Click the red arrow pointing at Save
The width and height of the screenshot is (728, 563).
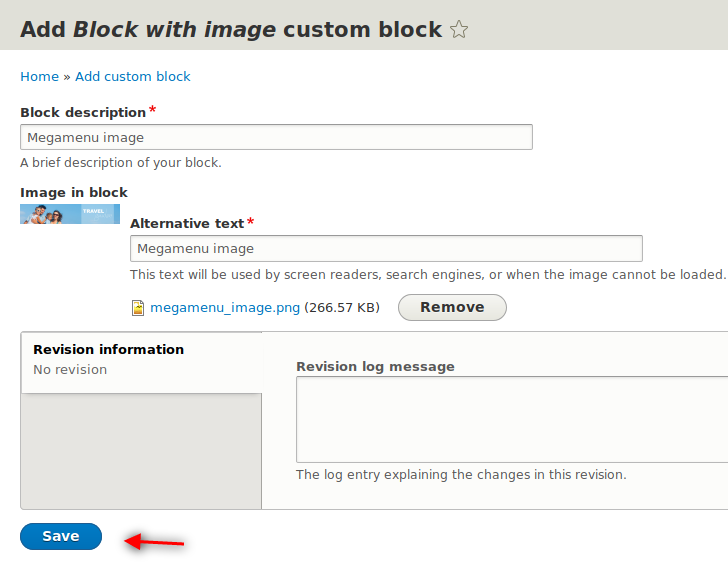click(154, 541)
